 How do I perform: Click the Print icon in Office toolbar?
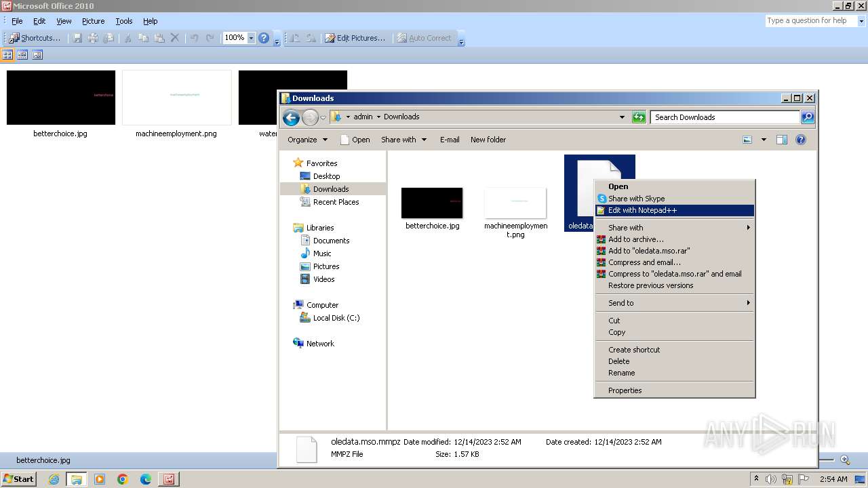click(93, 38)
